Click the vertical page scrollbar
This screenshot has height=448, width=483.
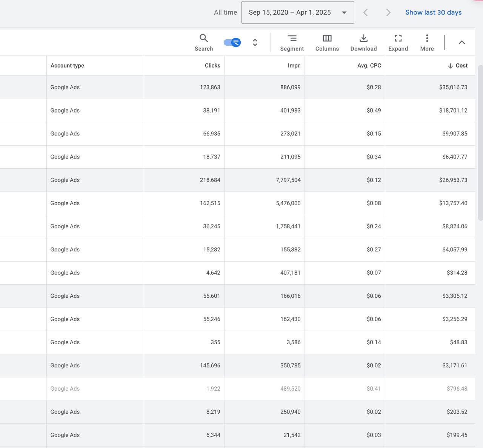pyautogui.click(x=480, y=143)
